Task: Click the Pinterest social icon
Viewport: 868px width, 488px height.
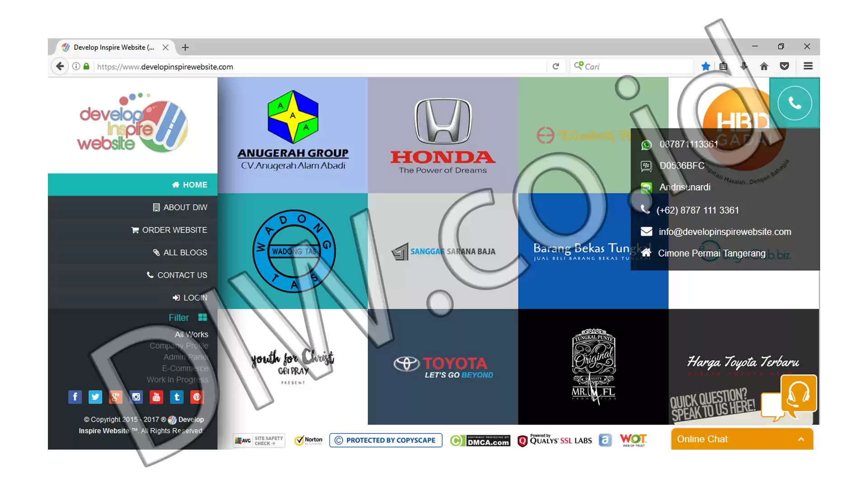Action: coord(197,397)
